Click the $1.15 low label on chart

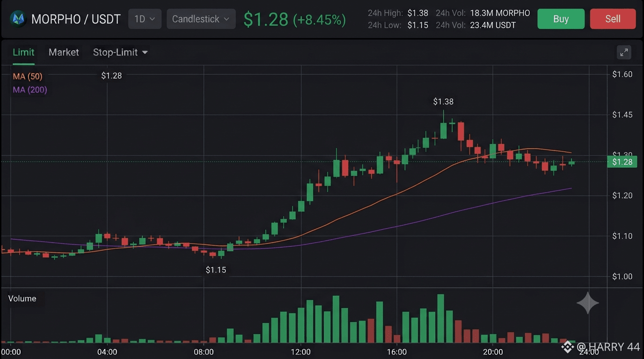pos(216,270)
